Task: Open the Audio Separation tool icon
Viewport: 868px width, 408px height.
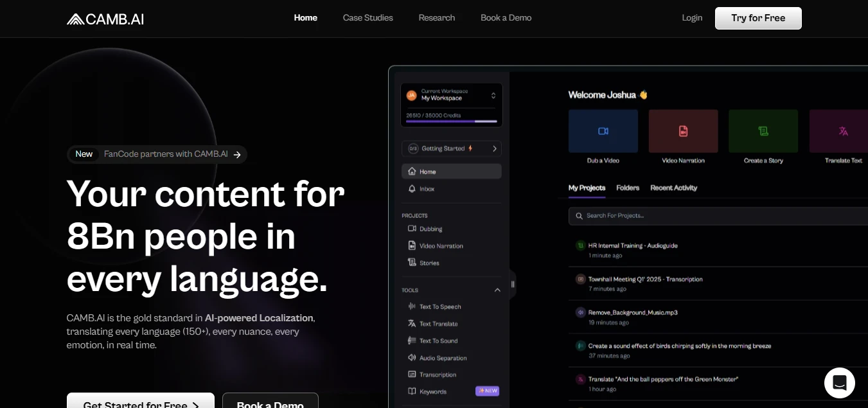Action: [412, 358]
